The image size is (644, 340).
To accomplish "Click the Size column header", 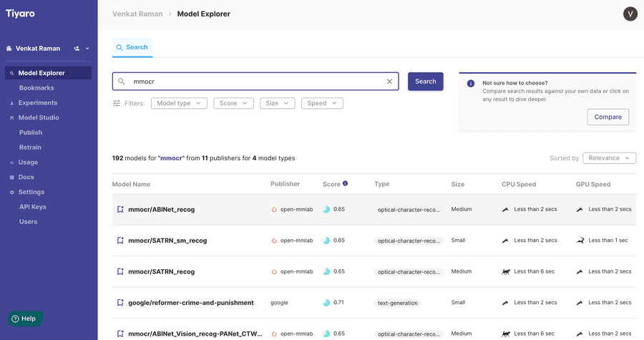I will pos(457,185).
